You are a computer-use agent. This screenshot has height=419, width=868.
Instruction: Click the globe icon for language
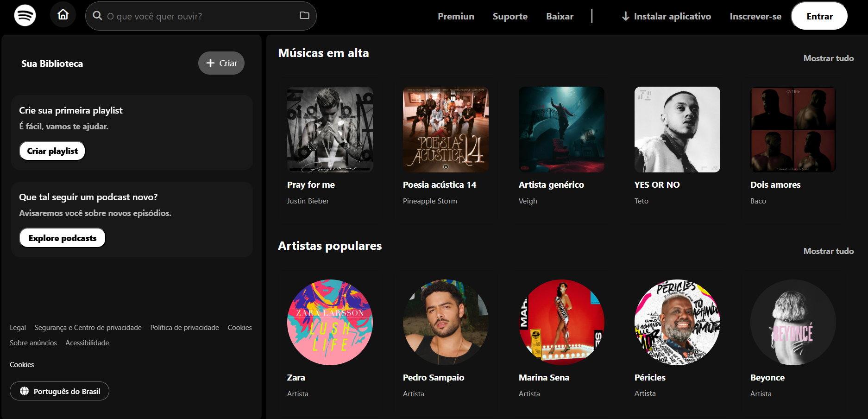[24, 391]
